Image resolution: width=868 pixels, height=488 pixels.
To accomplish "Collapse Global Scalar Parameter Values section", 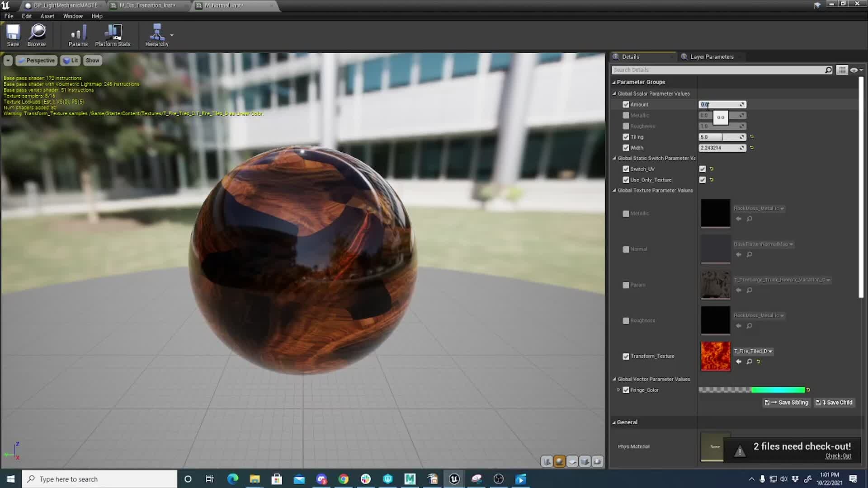I will click(x=614, y=94).
